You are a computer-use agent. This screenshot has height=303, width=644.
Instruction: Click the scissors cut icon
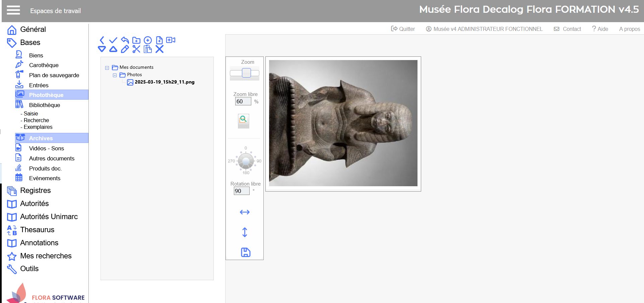136,49
